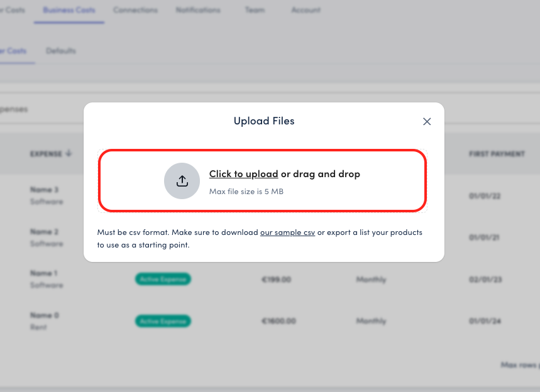
Task: Click the €1600.00 amount cell
Action: tap(278, 320)
